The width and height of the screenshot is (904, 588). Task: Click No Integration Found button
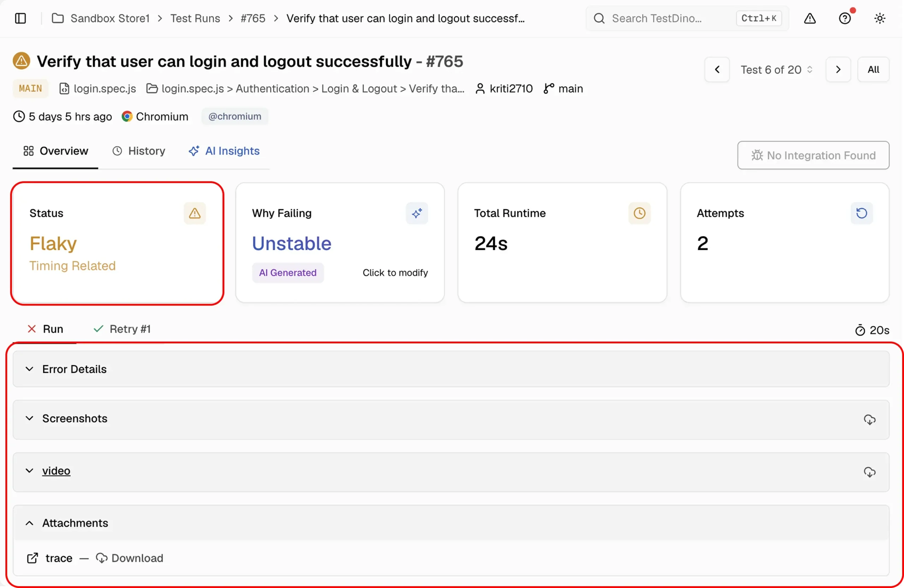pyautogui.click(x=813, y=155)
